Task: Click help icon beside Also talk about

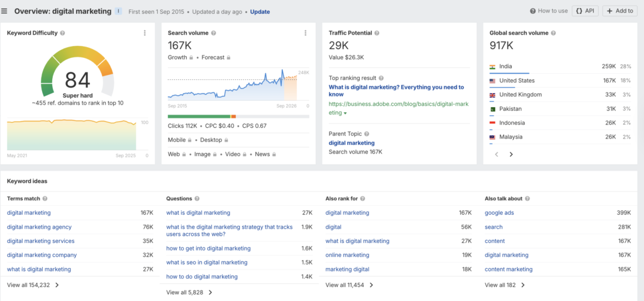Action: point(528,198)
